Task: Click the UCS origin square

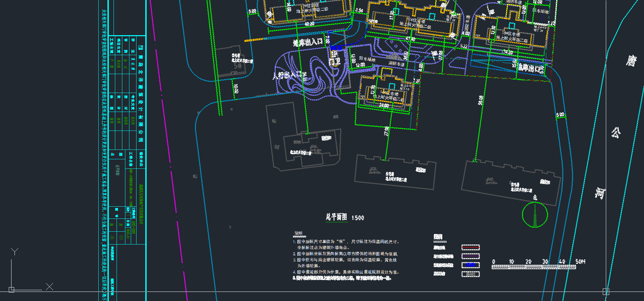Action: [11, 290]
